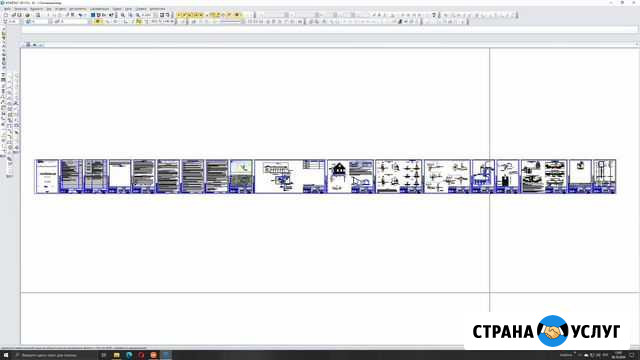Open the Спецификация menu
Image resolution: width=640 pixels, height=360 pixels.
click(x=99, y=9)
